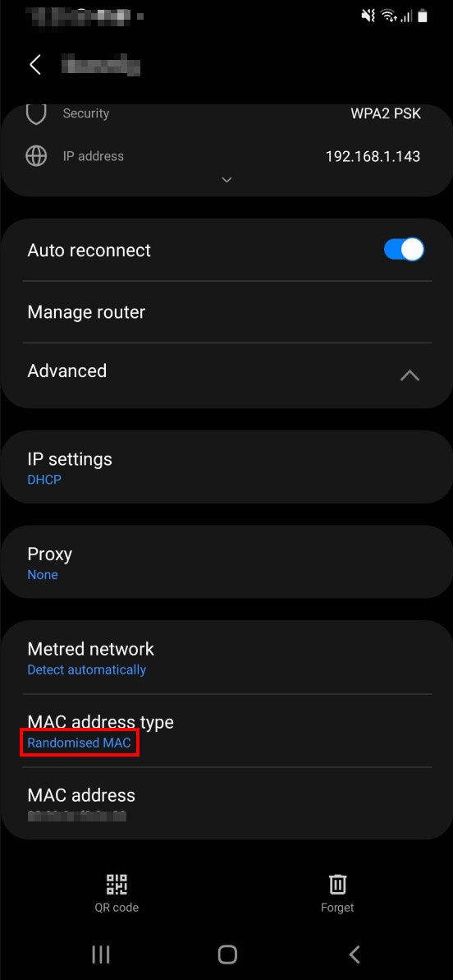Tap the back arrow at the top
453x980 pixels.
tap(35, 64)
